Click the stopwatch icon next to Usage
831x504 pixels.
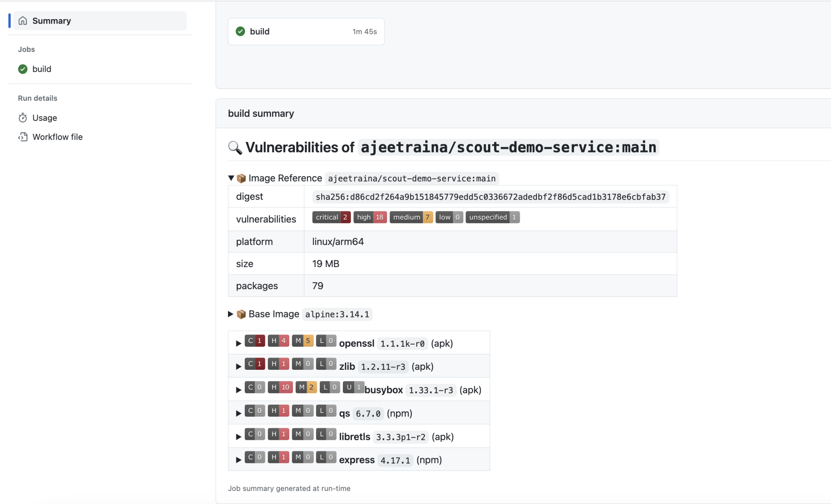[x=23, y=118]
